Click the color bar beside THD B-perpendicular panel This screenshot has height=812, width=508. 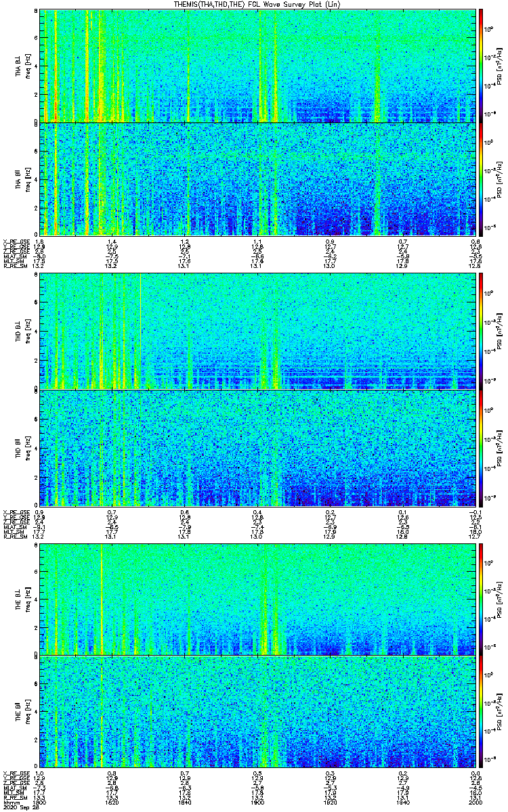[x=481, y=332]
